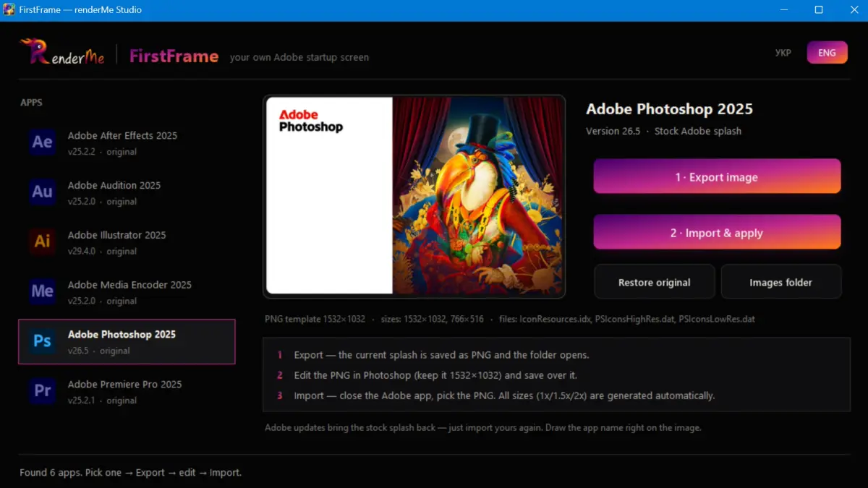The width and height of the screenshot is (868, 488).
Task: Open Adobe Illustrator 2025 entry
Action: [127, 242]
